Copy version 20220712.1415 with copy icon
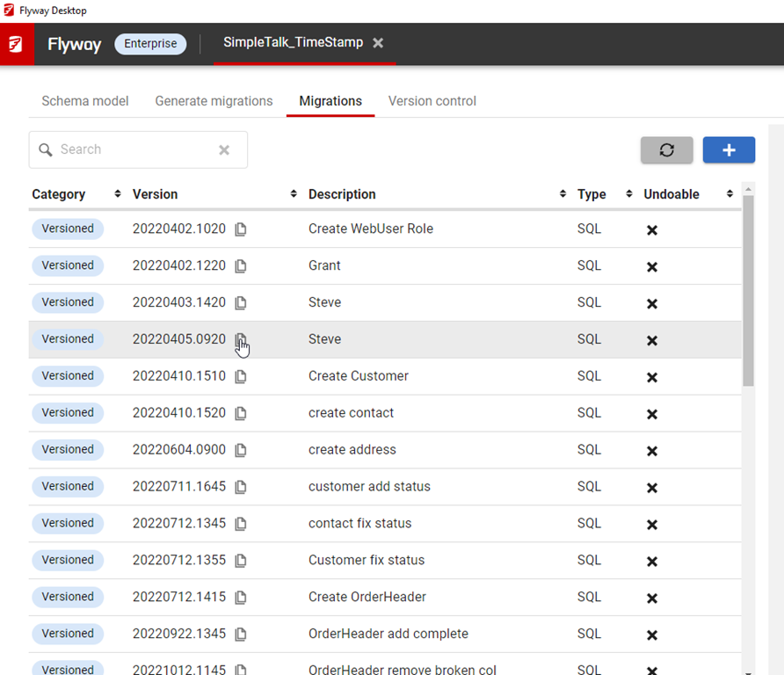Image resolution: width=784 pixels, height=675 pixels. click(241, 598)
